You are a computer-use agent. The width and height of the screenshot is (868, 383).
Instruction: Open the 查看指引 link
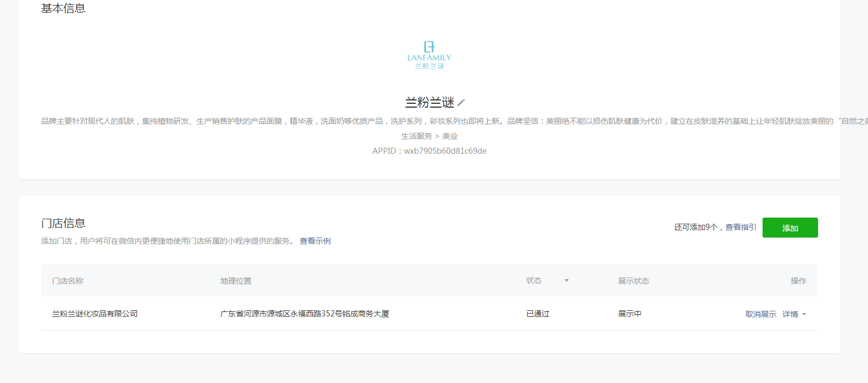[x=740, y=227]
